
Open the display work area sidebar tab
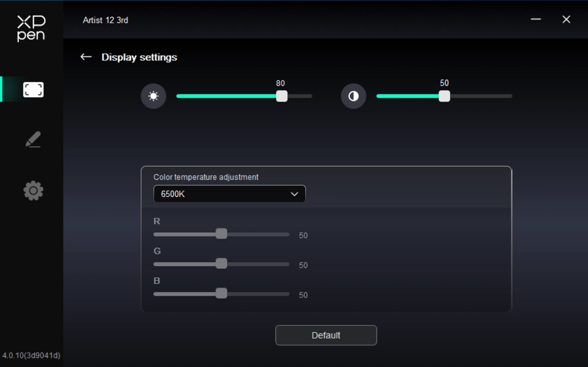pyautogui.click(x=33, y=90)
